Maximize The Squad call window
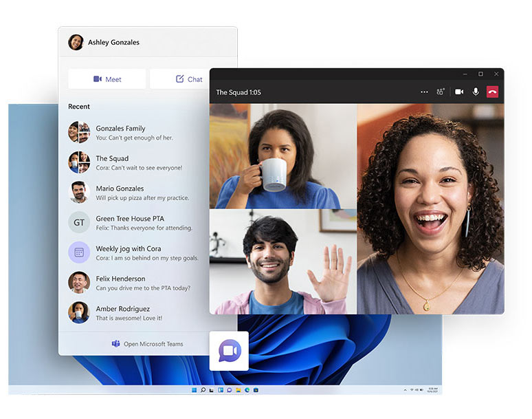Image resolution: width=532 pixels, height=419 pixels. tap(480, 74)
